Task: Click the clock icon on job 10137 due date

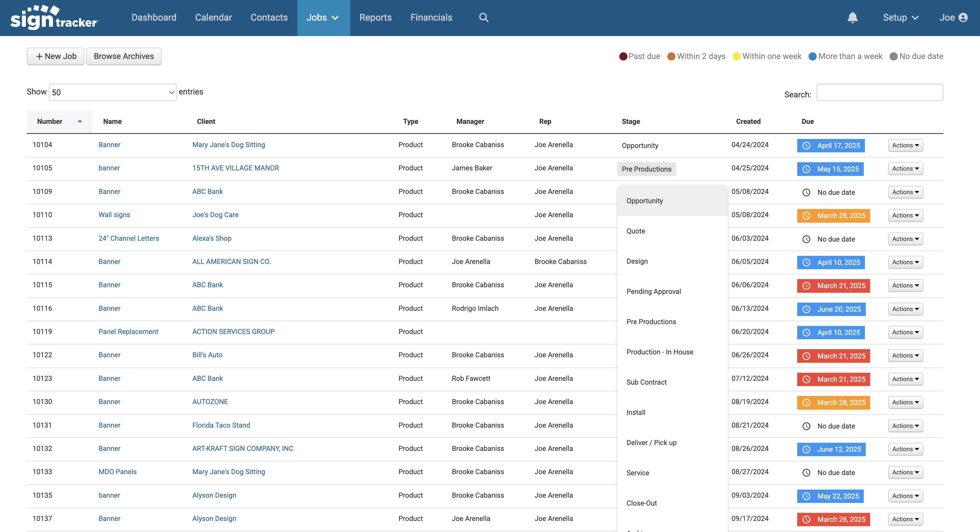Action: [806, 519]
